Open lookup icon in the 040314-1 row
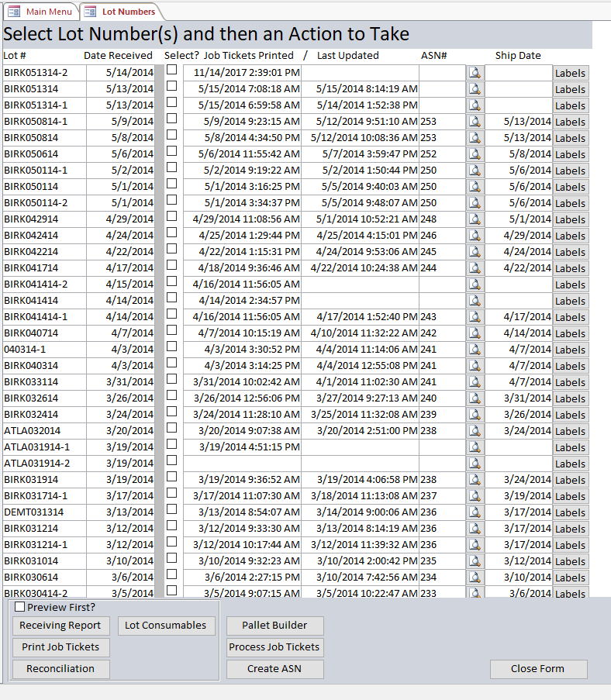 click(475, 350)
